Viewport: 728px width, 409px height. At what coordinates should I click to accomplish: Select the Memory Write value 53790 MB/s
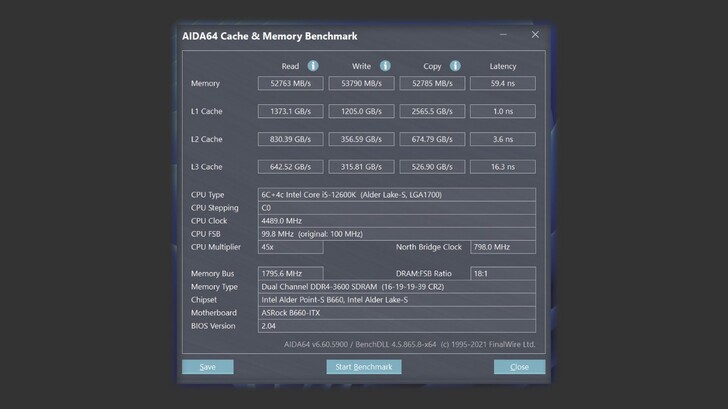tap(361, 84)
